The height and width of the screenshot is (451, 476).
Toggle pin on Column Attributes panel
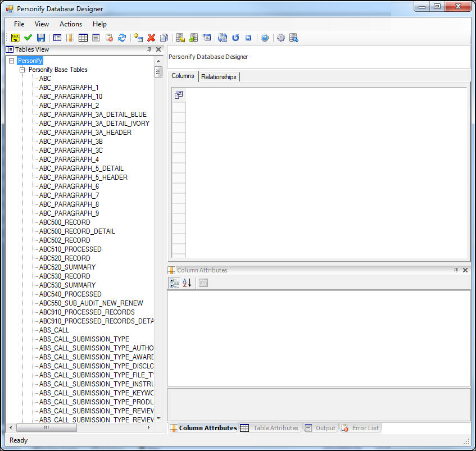[x=456, y=270]
